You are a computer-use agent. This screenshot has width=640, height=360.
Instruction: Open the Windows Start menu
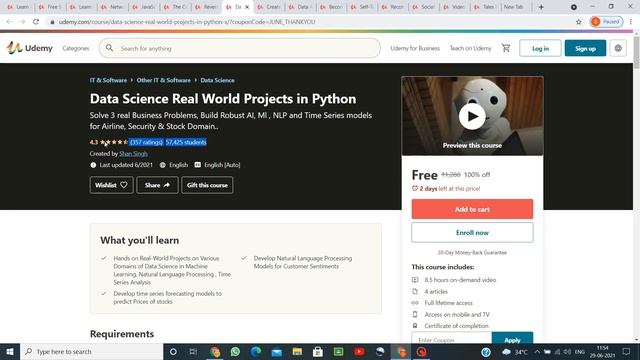10,351
